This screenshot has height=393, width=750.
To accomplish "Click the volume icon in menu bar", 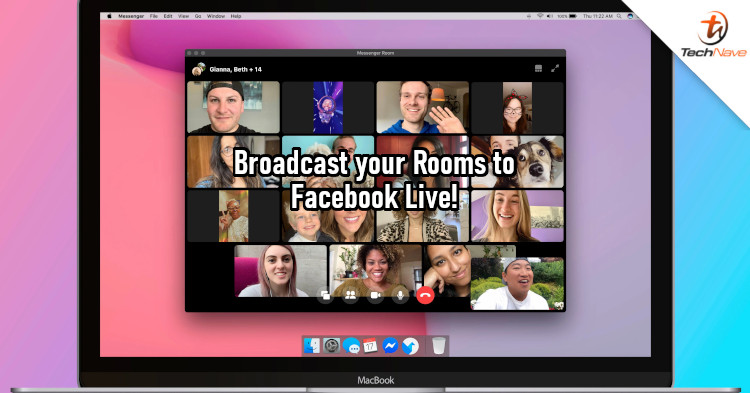I will click(550, 16).
